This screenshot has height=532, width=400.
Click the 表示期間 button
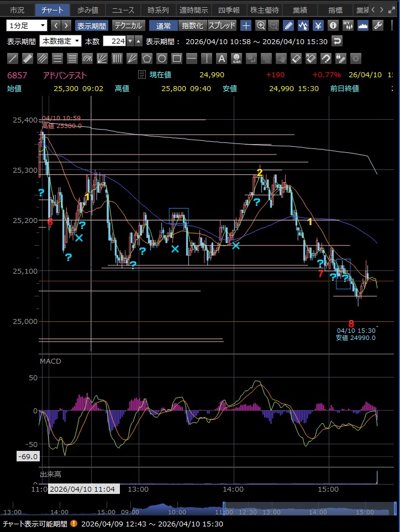click(91, 25)
